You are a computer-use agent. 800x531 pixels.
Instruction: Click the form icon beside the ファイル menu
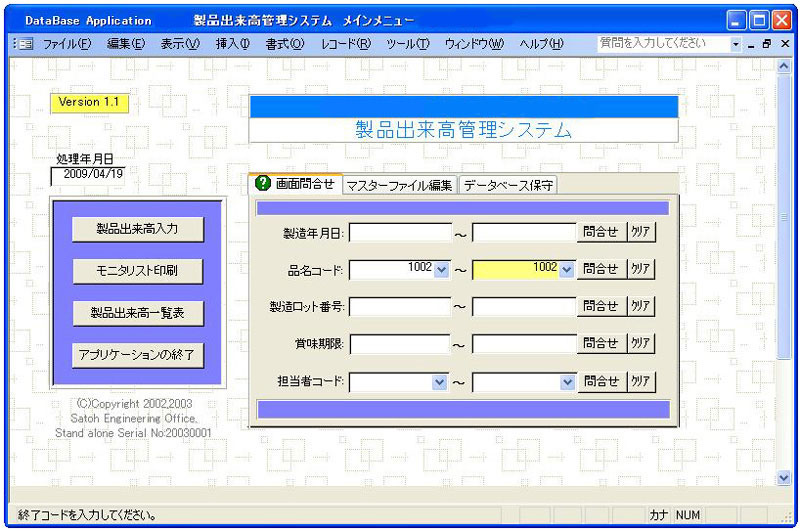pyautogui.click(x=26, y=44)
